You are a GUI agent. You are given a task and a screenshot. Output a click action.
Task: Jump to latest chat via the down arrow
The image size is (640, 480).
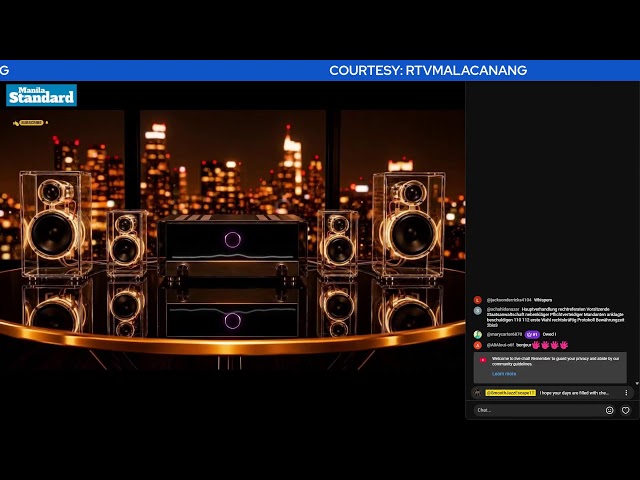(637, 384)
